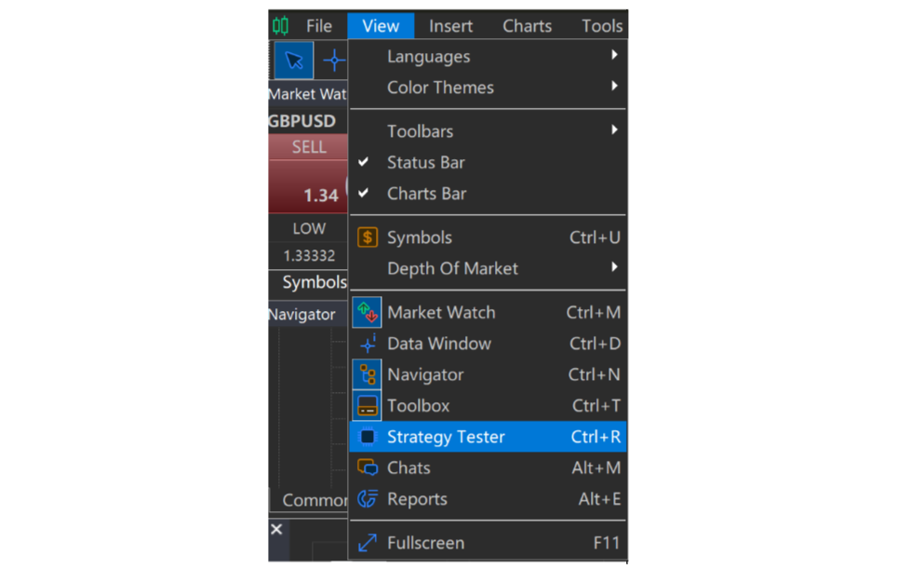Click the Strategy Tester chip icon
The height and width of the screenshot is (569, 924).
[x=368, y=437]
